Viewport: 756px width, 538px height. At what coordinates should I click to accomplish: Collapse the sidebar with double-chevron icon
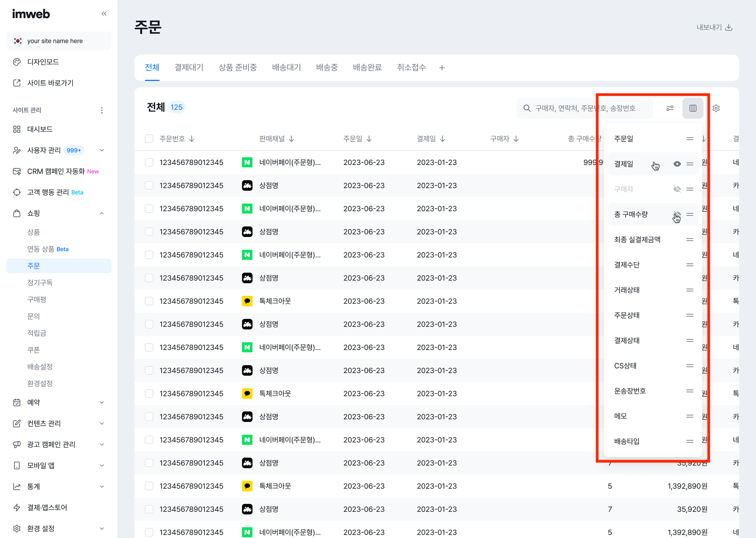click(x=104, y=14)
